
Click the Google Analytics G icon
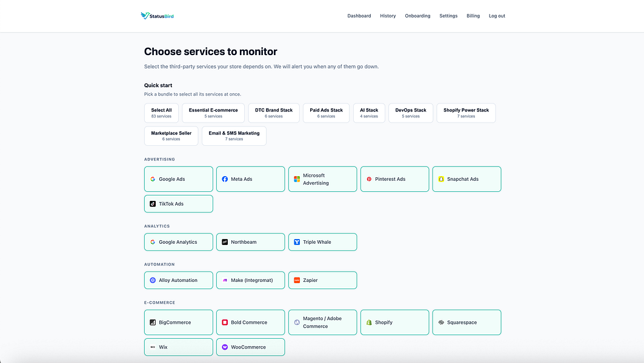pos(153,242)
